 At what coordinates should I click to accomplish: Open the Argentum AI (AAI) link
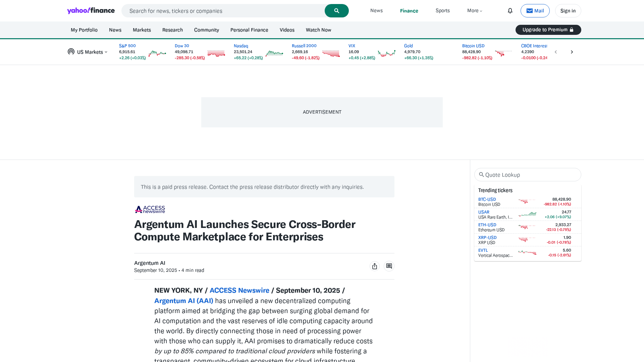[183, 301]
